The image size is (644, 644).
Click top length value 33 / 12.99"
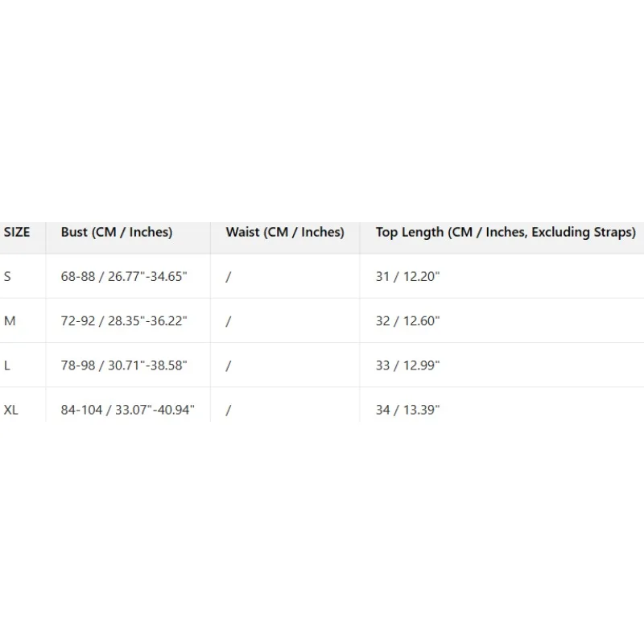pyautogui.click(x=408, y=365)
